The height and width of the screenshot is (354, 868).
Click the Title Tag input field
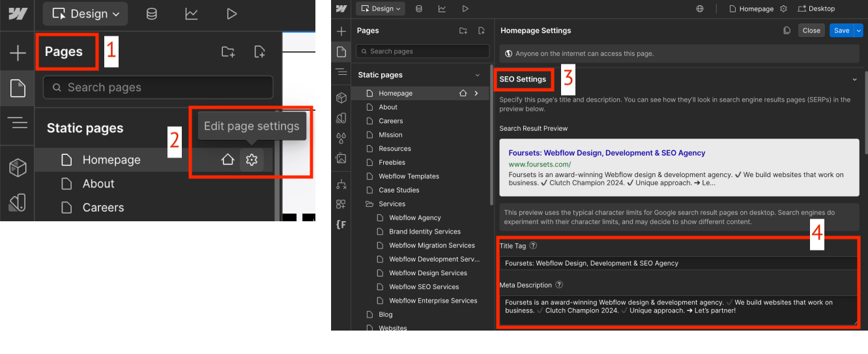point(678,264)
